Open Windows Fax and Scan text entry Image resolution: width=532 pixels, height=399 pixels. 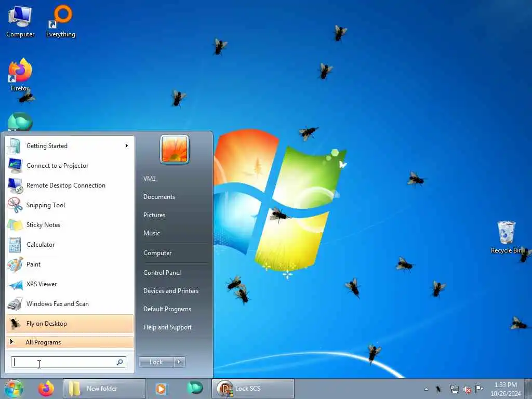pos(57,303)
